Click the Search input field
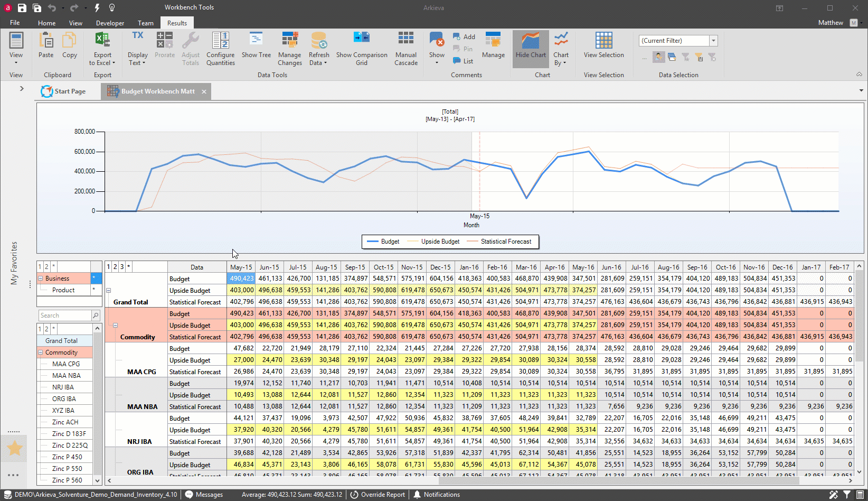The width and height of the screenshot is (868, 501). click(65, 316)
